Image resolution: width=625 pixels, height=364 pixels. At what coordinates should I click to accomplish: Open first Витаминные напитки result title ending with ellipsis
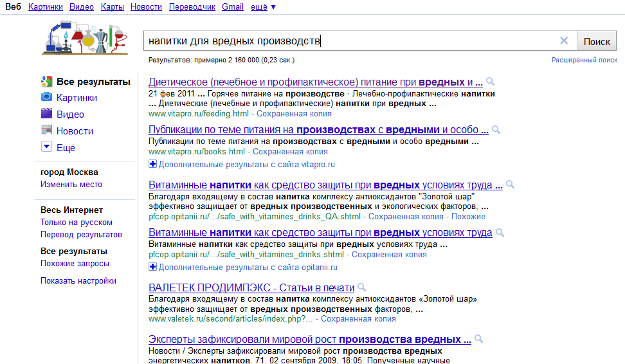325,185
